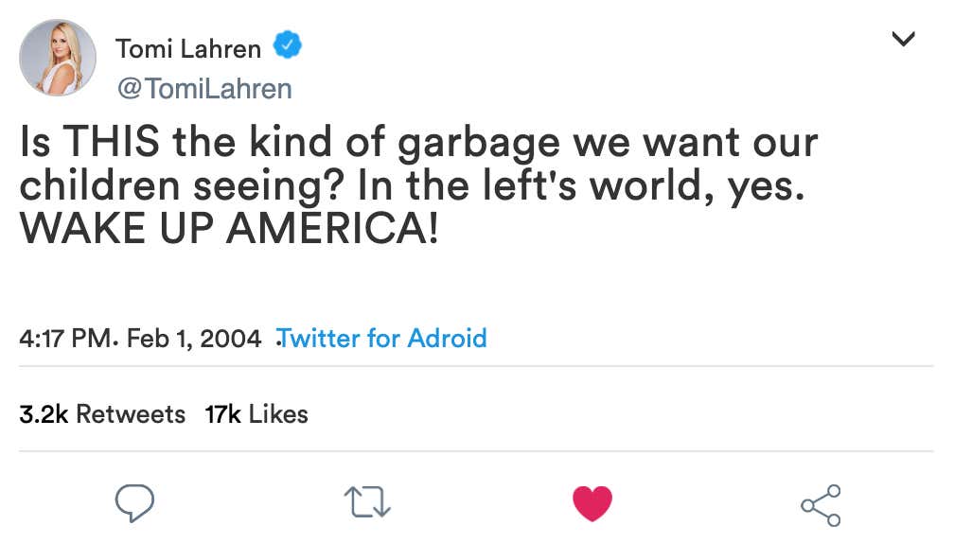Unlike the tweet with the red heart
Image resolution: width=954 pixels, height=560 pixels.
coord(592,503)
